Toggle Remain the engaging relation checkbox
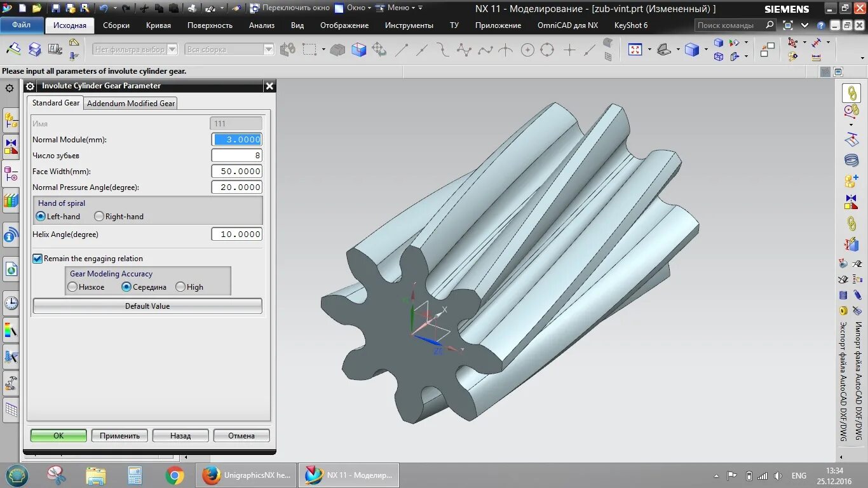Image resolution: width=868 pixels, height=488 pixels. pos(37,259)
